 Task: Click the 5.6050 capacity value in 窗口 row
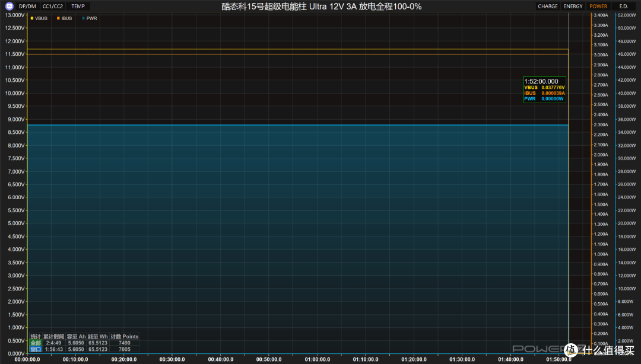[76, 349]
